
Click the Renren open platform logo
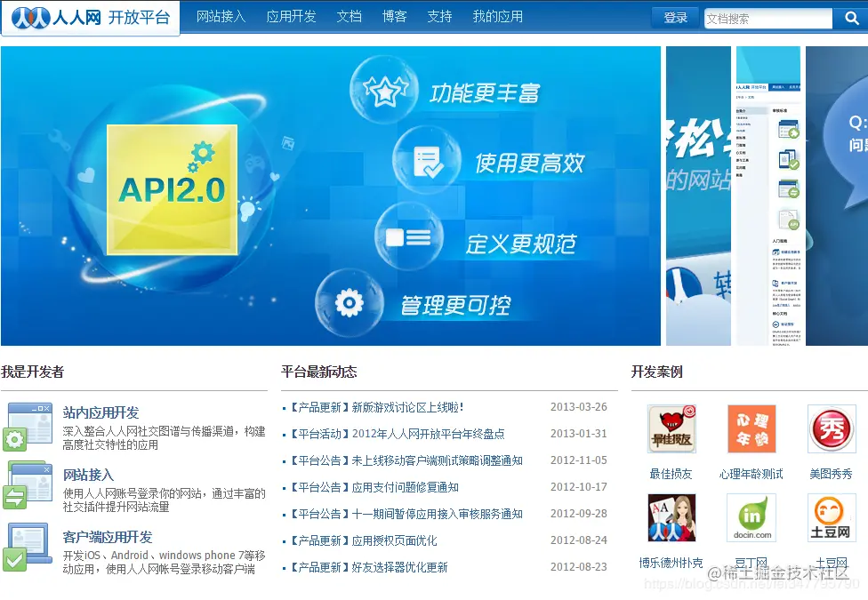[91, 17]
